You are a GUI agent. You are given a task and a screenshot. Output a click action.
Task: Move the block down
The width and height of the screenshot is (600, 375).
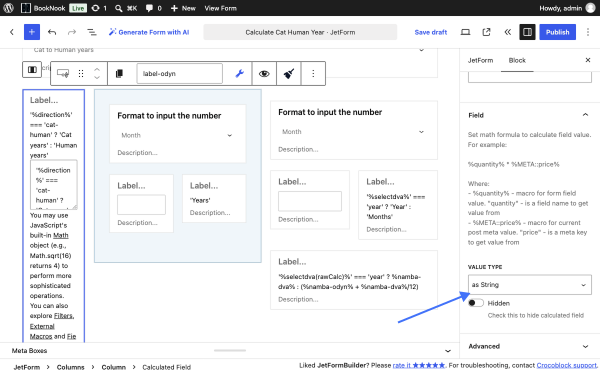(x=97, y=77)
